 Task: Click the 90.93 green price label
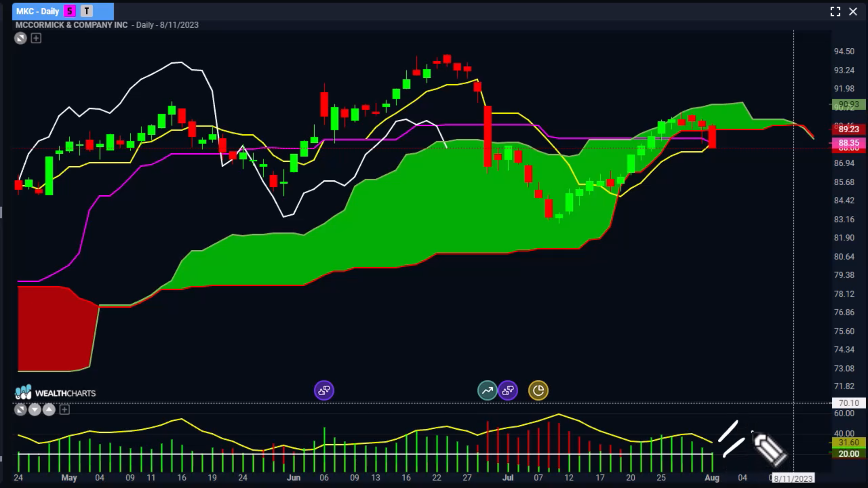849,105
